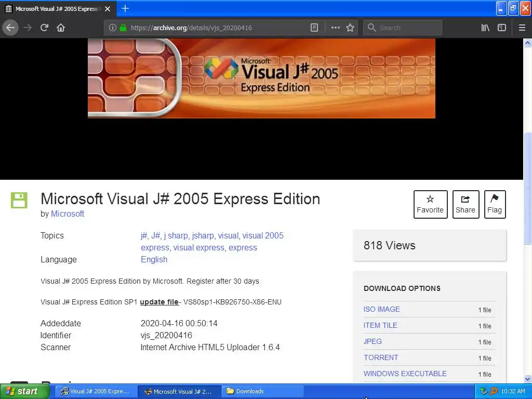This screenshot has height=399, width=532.
Task: Click the page scrollbar down arrow
Action: pyautogui.click(x=527, y=379)
